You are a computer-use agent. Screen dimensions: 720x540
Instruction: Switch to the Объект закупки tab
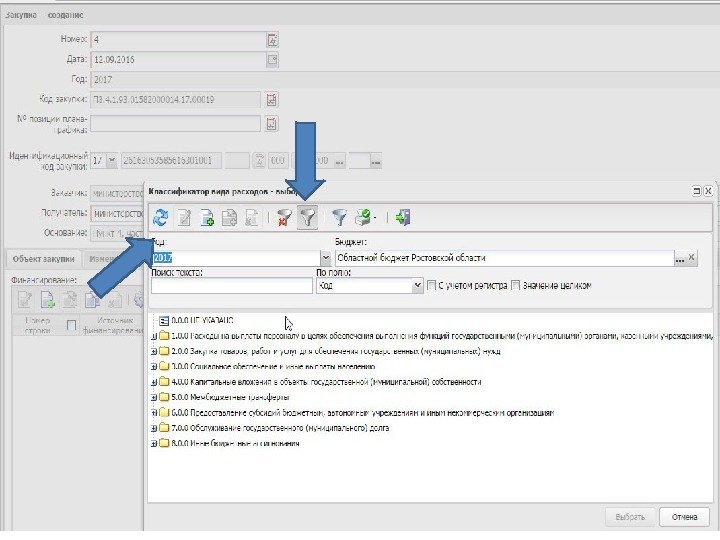[43, 259]
